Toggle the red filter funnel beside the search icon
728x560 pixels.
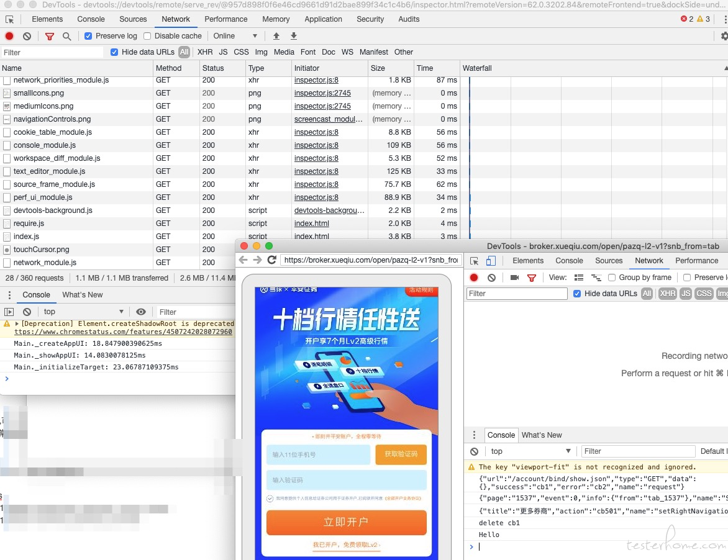pyautogui.click(x=49, y=36)
